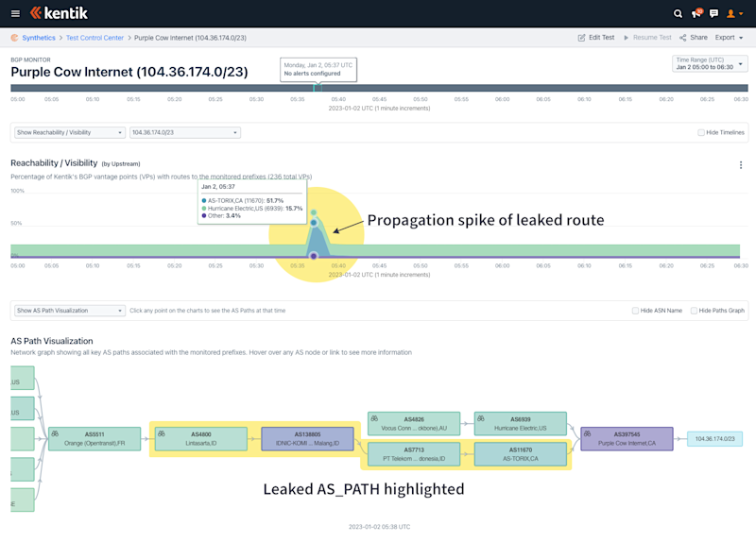Open the user profile icon
756x542 pixels.
click(730, 13)
